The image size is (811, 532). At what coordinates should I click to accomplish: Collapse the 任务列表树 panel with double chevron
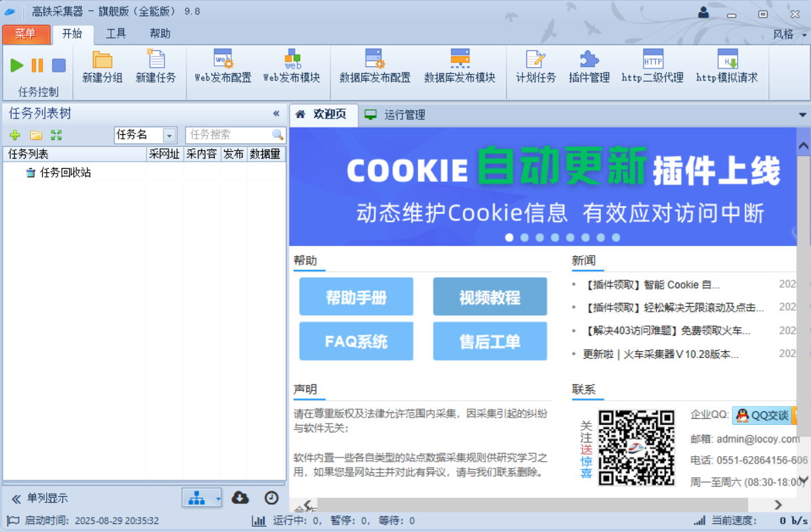[276, 113]
